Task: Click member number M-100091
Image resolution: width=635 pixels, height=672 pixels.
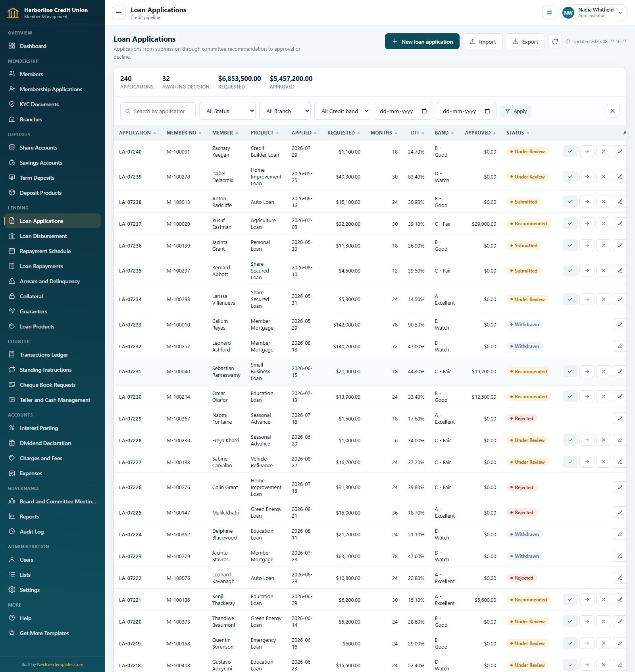Action: click(x=178, y=152)
